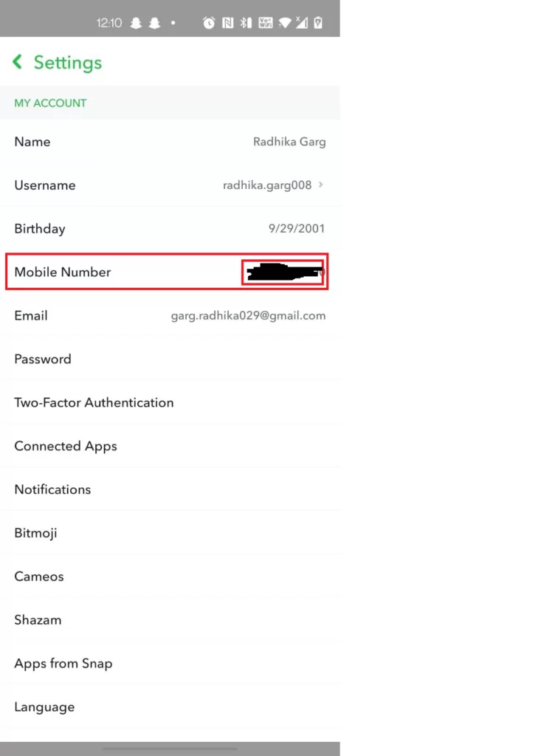Tap the 12:10 clock in status bar

(109, 23)
